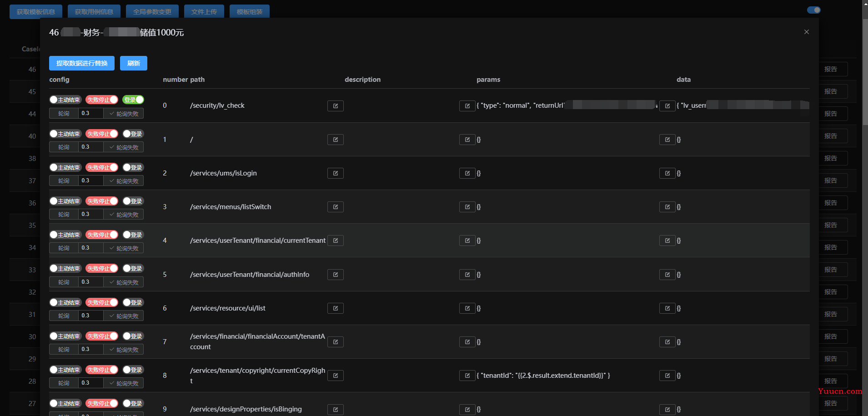The width and height of the screenshot is (868, 416).
Task: Edit params for row number 1
Action: (x=467, y=140)
